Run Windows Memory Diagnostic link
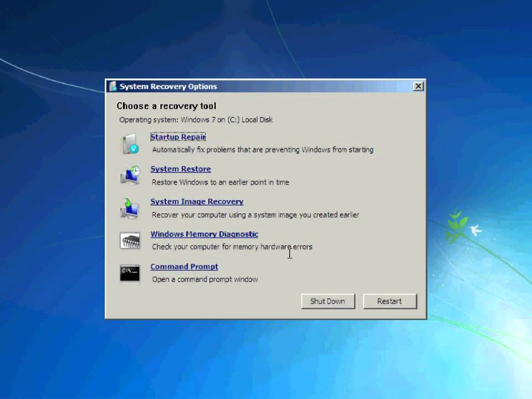 tap(204, 234)
